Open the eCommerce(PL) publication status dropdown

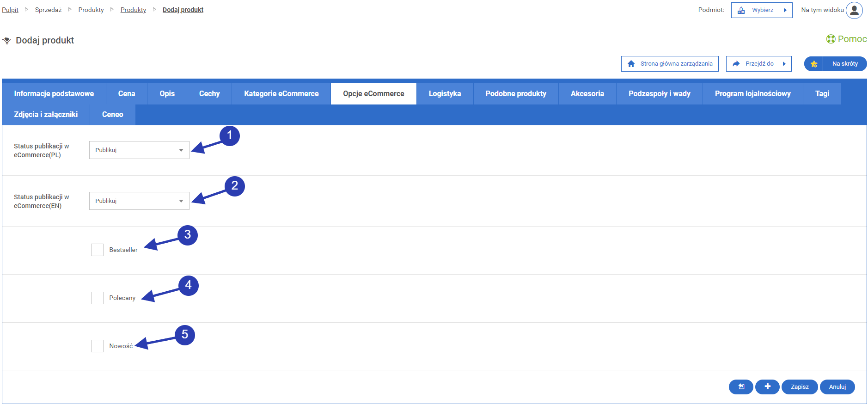click(139, 150)
